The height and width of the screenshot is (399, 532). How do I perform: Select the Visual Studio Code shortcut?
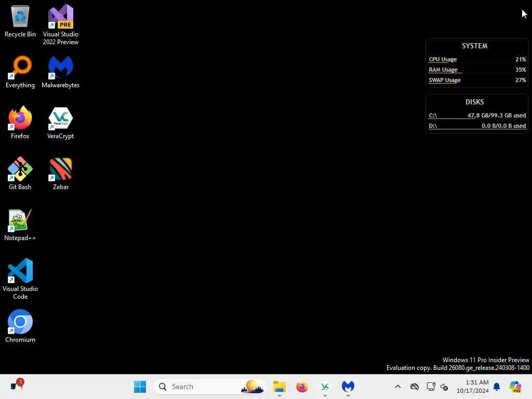click(x=20, y=279)
